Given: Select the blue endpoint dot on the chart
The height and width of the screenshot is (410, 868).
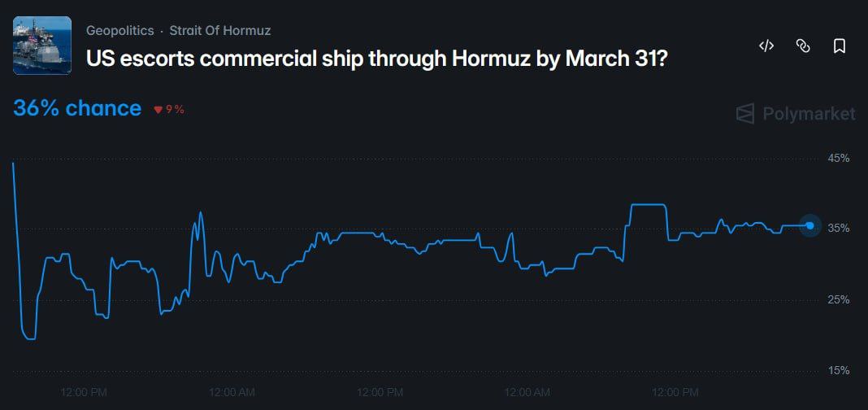Looking at the screenshot, I should (809, 225).
